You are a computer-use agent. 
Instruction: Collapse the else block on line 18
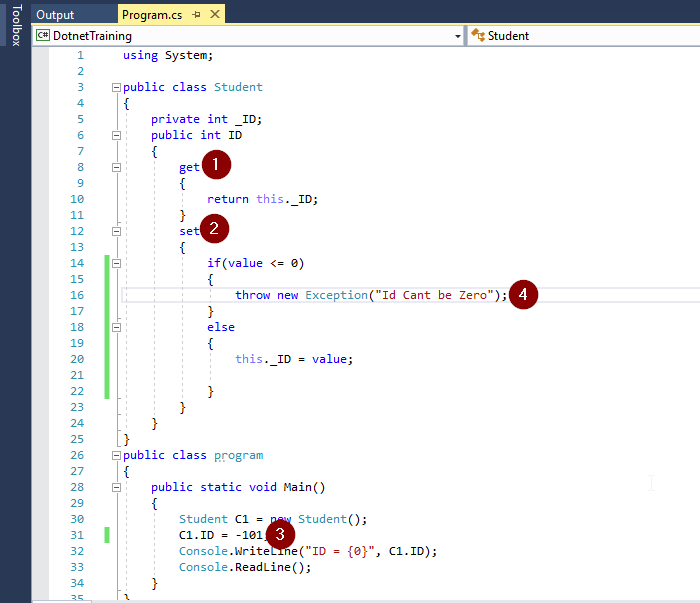[116, 327]
